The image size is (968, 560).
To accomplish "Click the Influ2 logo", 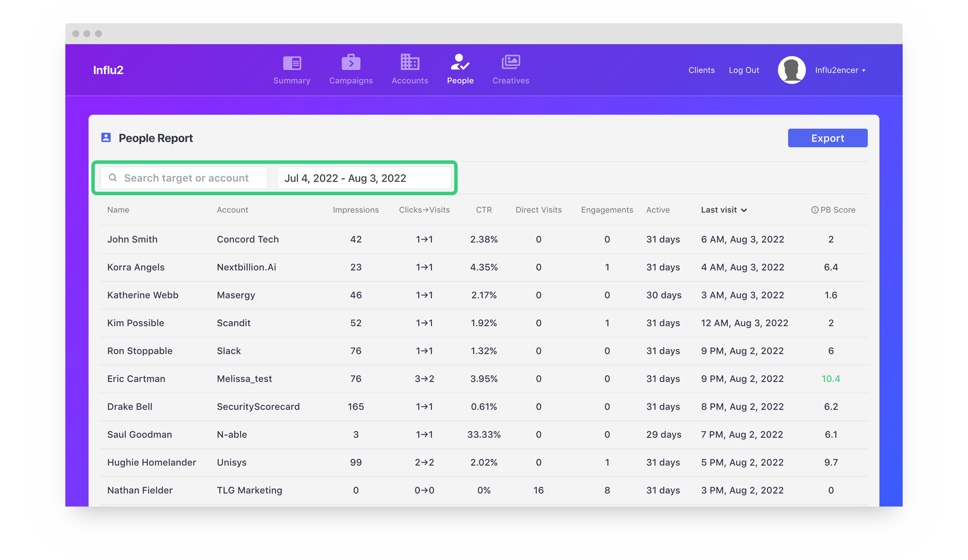I will 108,70.
